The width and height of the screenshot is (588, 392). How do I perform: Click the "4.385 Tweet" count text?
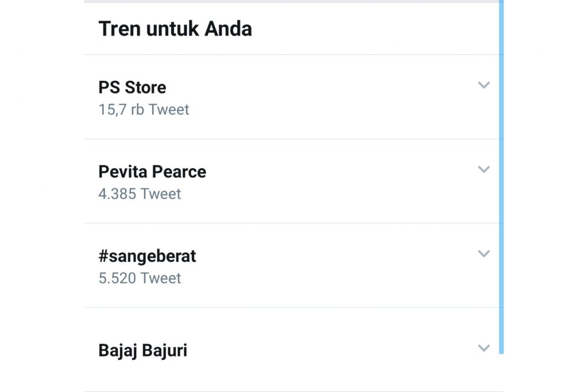point(140,194)
